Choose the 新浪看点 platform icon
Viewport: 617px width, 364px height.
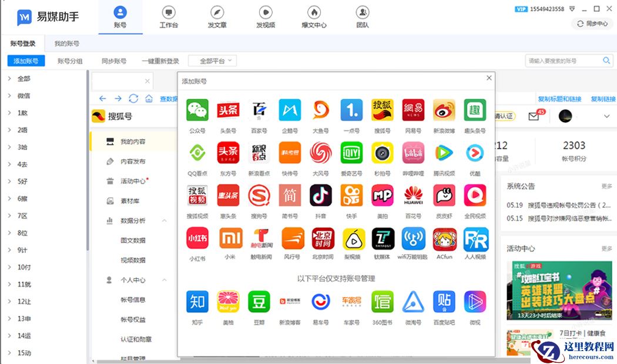[259, 153]
